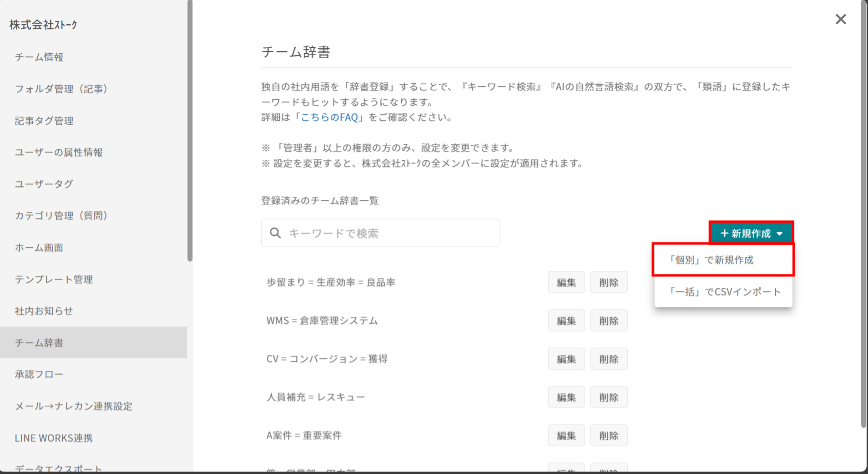Select 記事タグ管理 in the sidebar
Screen dimensions: 868x474
click(x=44, y=121)
